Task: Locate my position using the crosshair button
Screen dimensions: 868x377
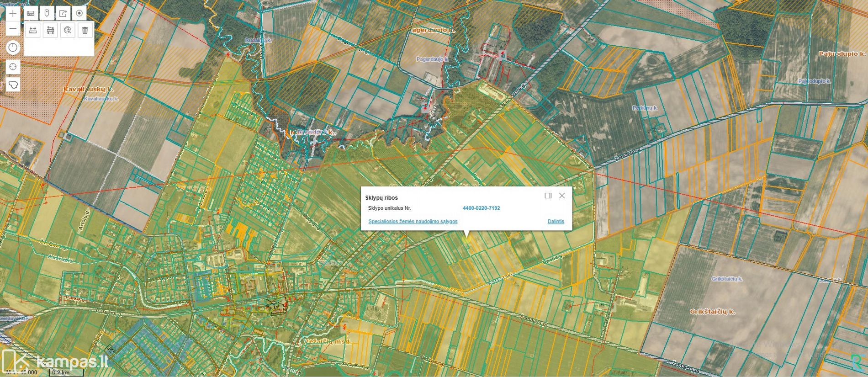Action: 13,67
